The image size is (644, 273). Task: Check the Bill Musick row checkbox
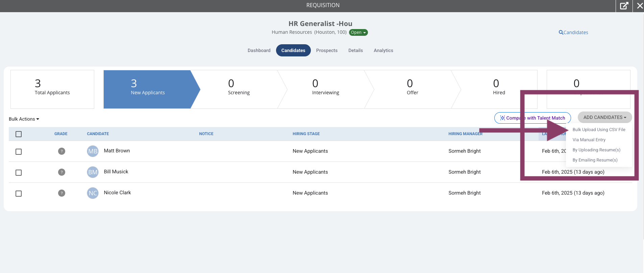[x=19, y=173]
